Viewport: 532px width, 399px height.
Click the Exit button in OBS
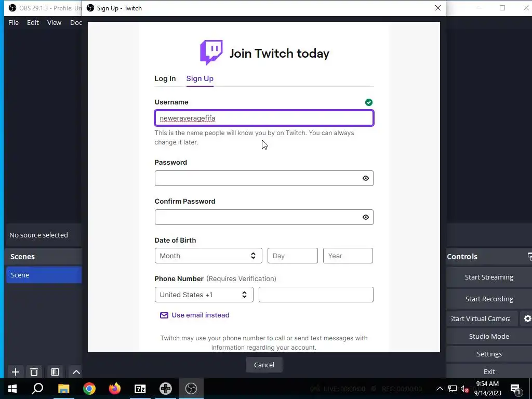489,371
